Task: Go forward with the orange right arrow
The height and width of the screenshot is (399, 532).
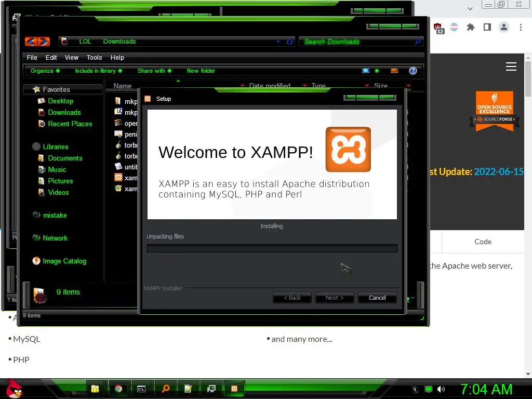Action: [x=44, y=42]
